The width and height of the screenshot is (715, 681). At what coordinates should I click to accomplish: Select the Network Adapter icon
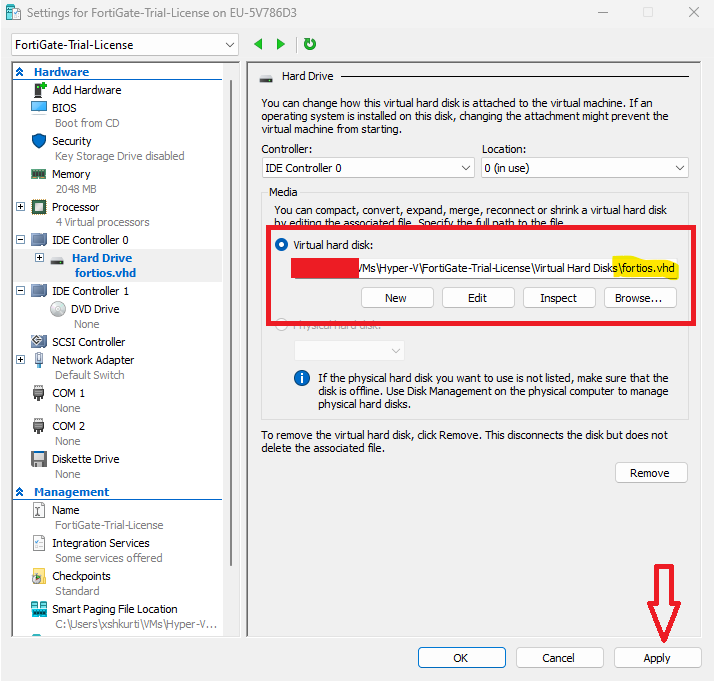[x=39, y=360]
